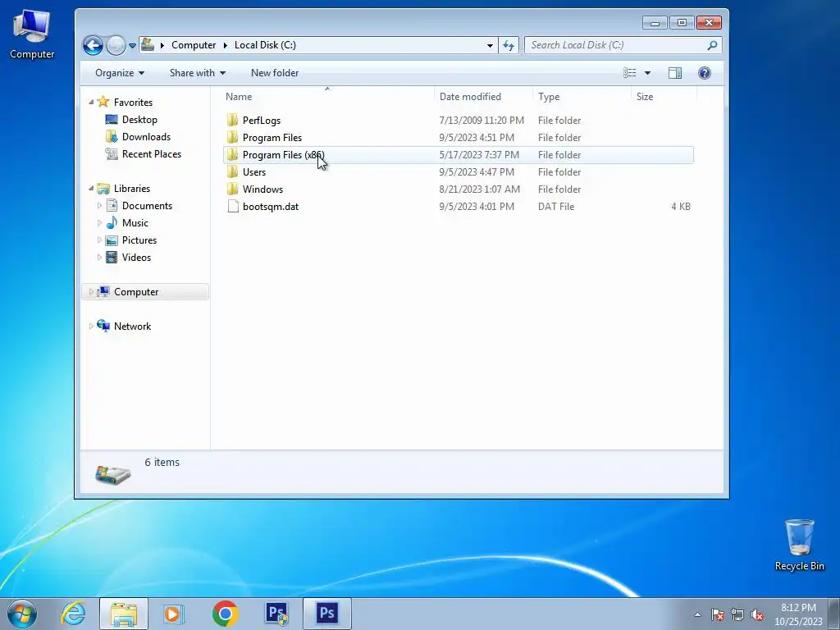Image resolution: width=840 pixels, height=630 pixels.
Task: Expand the Pictures library
Action: pos(99,240)
